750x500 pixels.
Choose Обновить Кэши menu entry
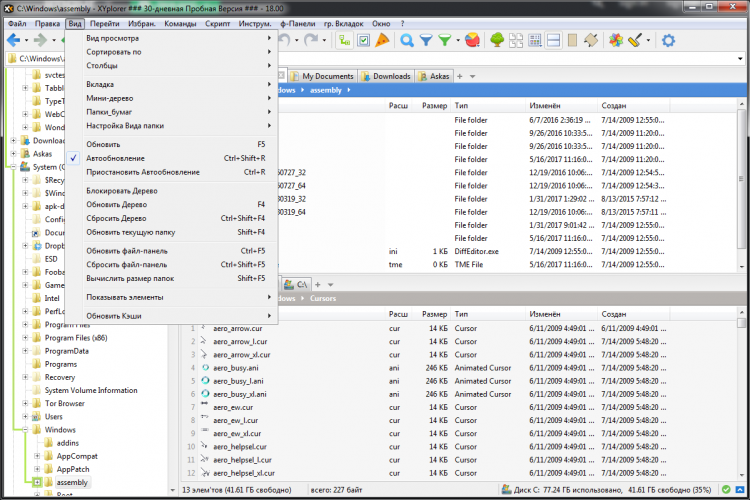click(x=172, y=316)
